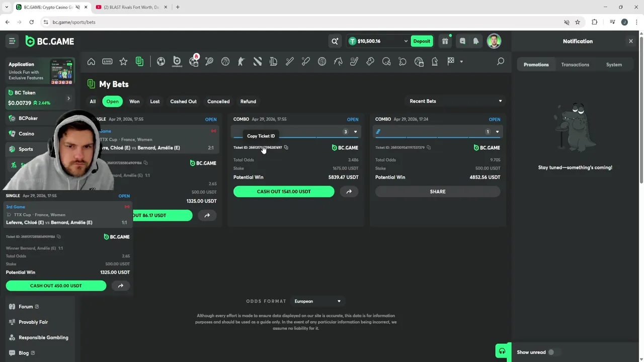644x362 pixels.
Task: Copy ticket ID of 17:24 combo bet
Action: [429, 147]
